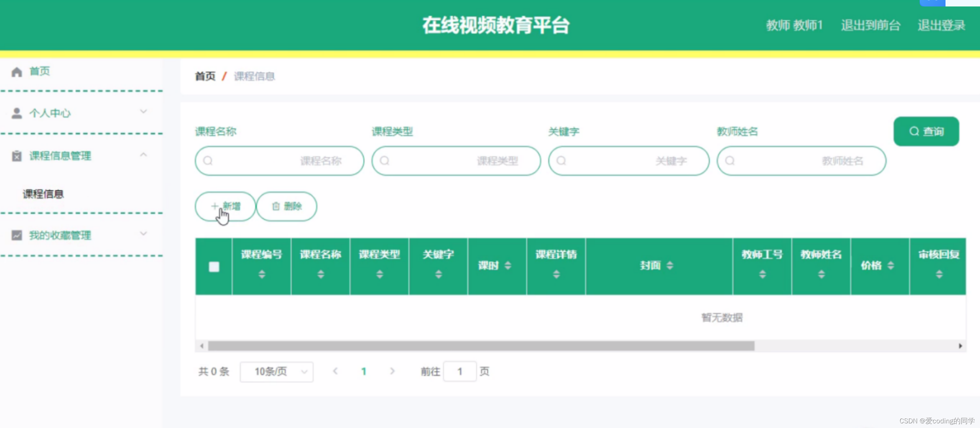
Task: Click 退出到前台 link
Action: tap(870, 25)
